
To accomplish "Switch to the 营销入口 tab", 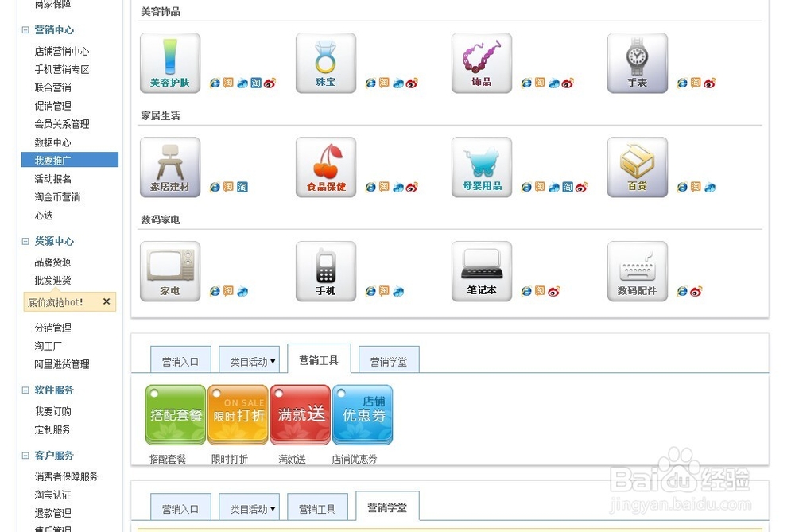I will click(180, 360).
